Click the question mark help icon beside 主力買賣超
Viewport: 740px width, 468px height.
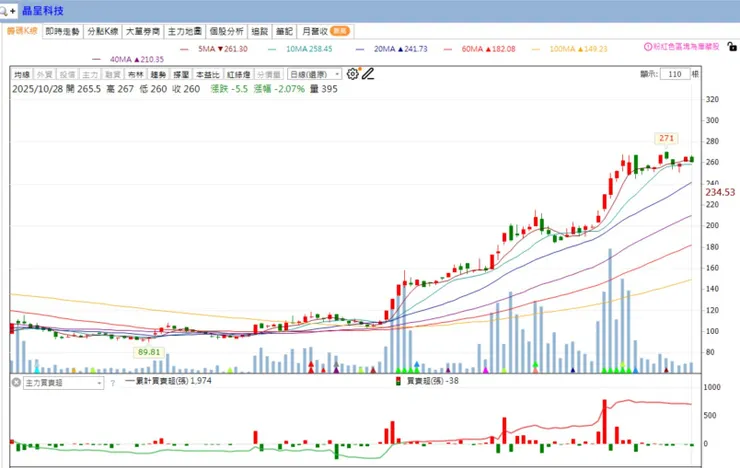click(x=112, y=383)
